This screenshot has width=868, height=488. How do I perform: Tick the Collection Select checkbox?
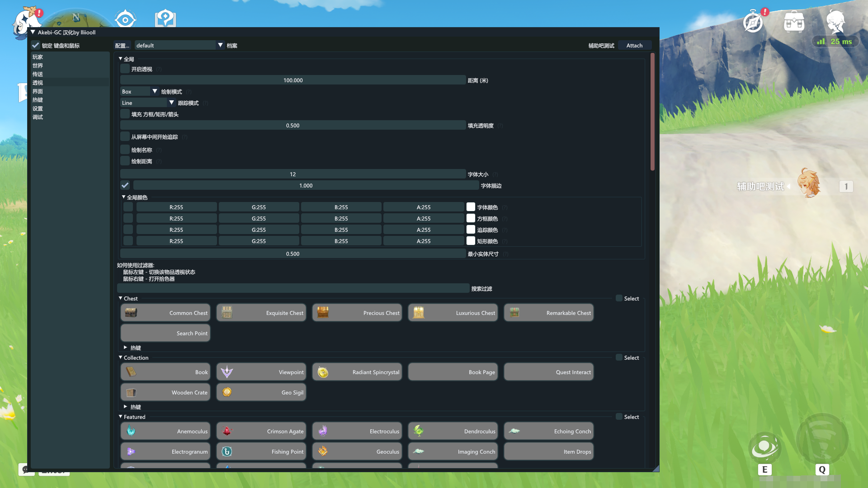click(619, 357)
